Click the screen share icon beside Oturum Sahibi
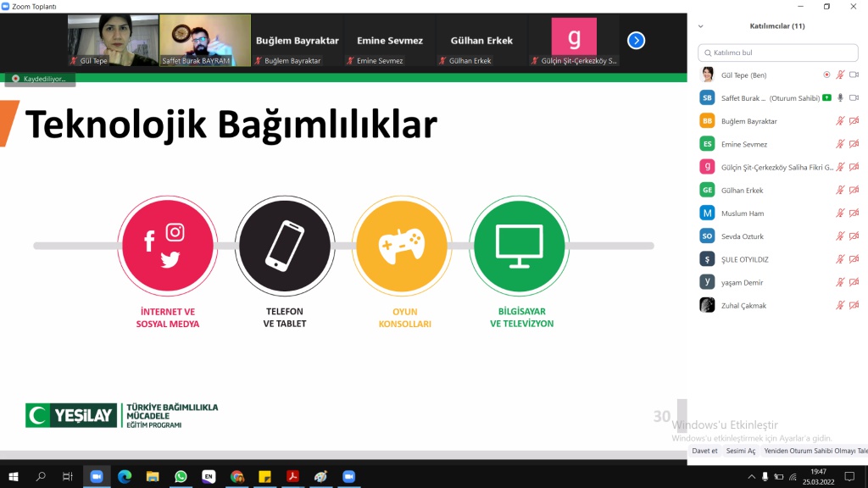This screenshot has height=488, width=868. coord(826,97)
